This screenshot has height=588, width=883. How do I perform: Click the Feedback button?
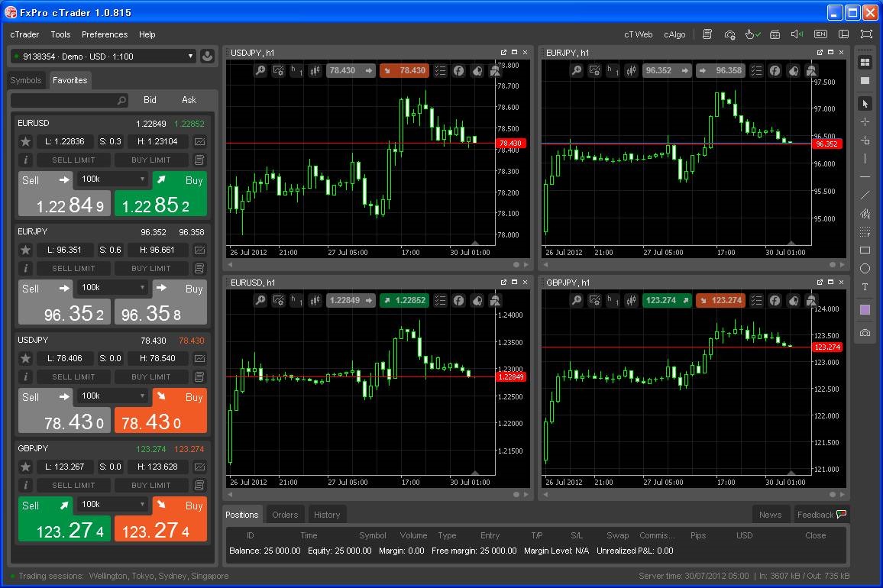point(821,515)
